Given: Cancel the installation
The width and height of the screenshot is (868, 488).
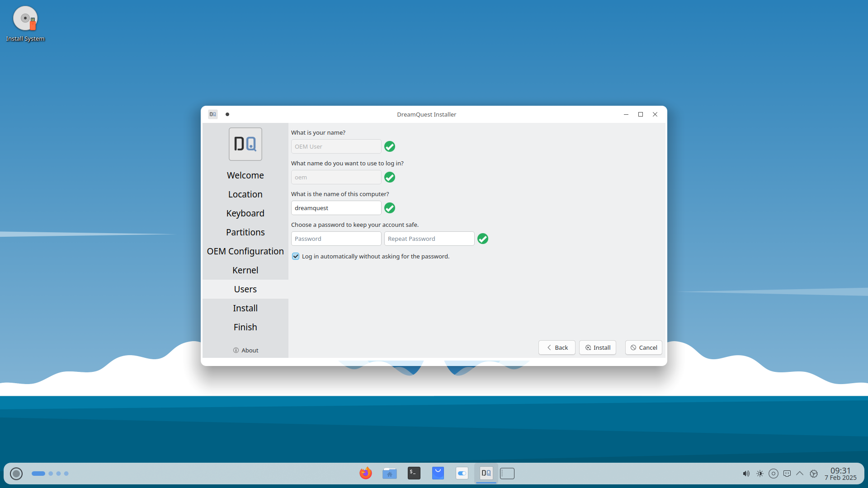Looking at the screenshot, I should tap(644, 347).
